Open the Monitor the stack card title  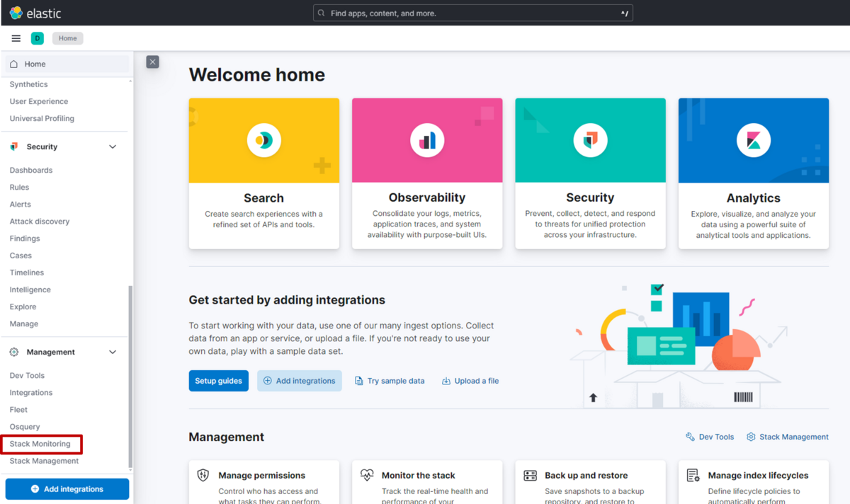(x=419, y=476)
